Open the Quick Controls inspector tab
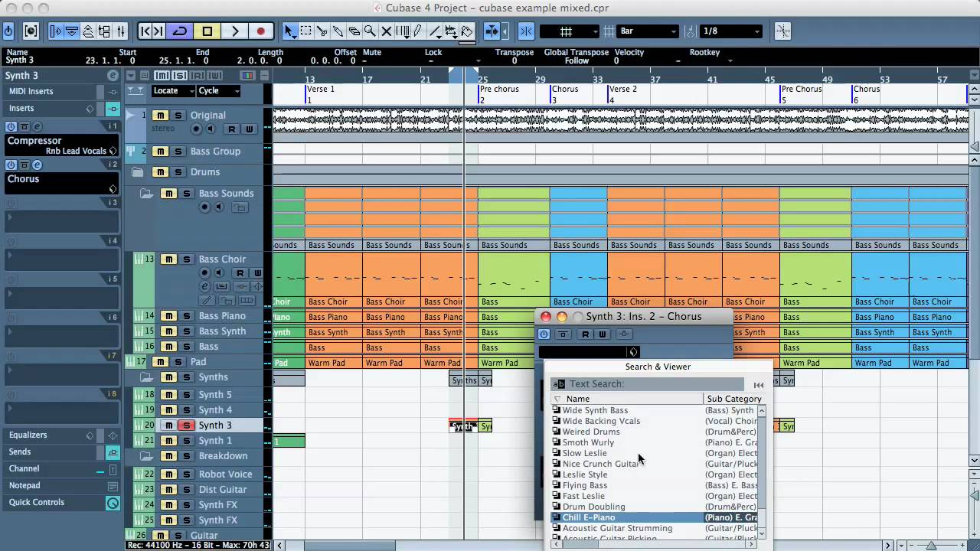Image resolution: width=980 pixels, height=551 pixels. (37, 502)
